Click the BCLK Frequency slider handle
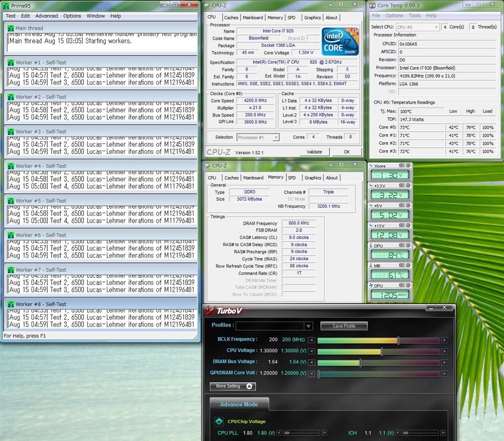The height and width of the screenshot is (441, 504). [398, 340]
